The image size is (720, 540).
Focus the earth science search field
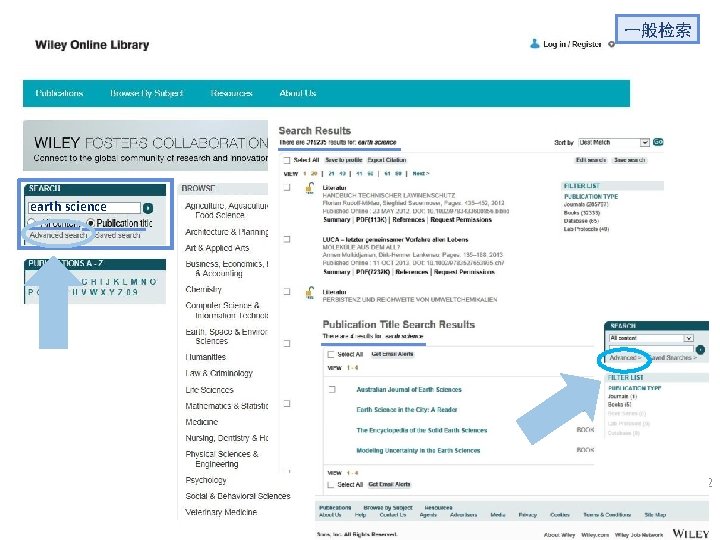pos(84,208)
